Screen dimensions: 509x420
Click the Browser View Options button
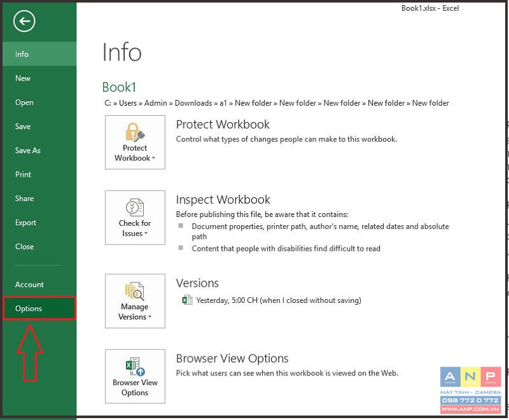coord(135,376)
